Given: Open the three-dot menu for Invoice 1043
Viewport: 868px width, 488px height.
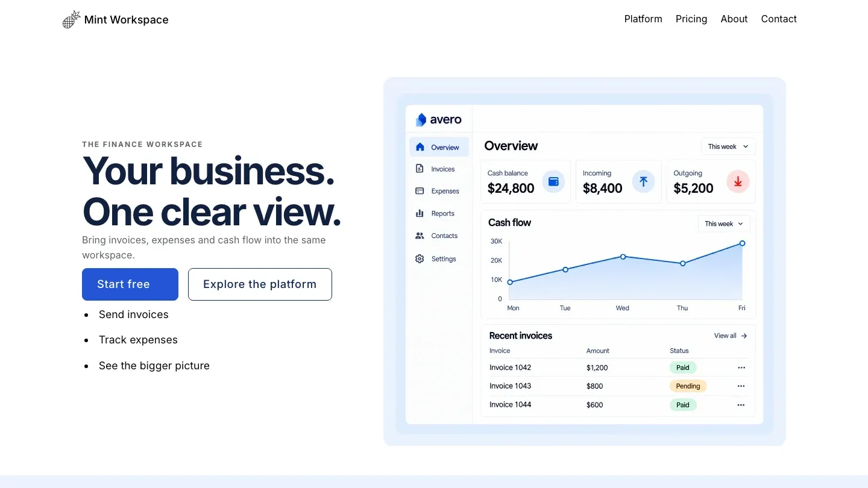Looking at the screenshot, I should pyautogui.click(x=741, y=386).
